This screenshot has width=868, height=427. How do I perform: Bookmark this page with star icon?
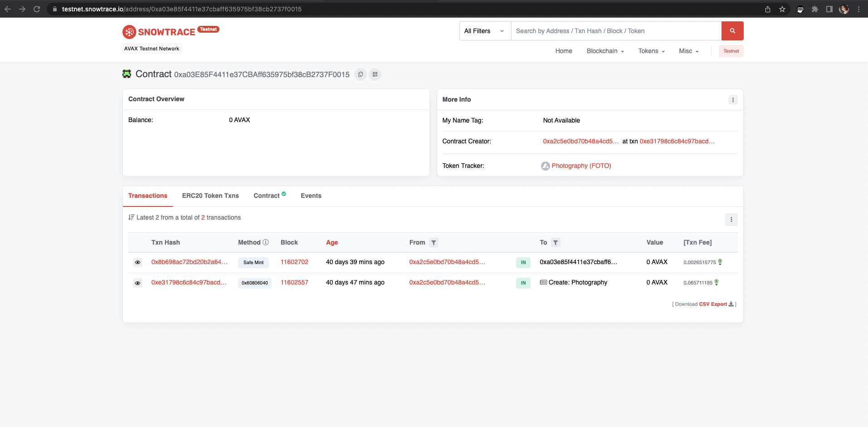tap(782, 9)
